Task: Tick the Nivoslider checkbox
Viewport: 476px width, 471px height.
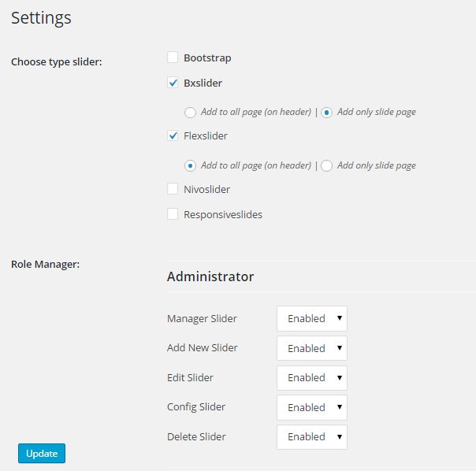Action: 173,189
